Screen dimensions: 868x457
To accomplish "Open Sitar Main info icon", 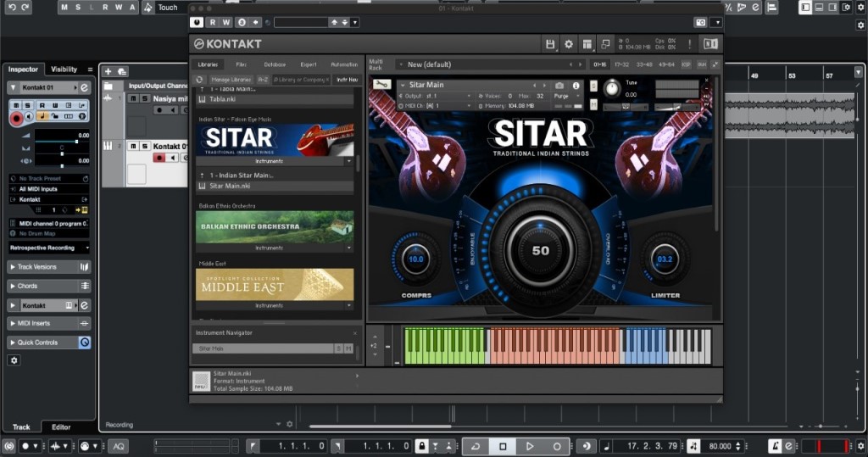I will pyautogui.click(x=576, y=86).
